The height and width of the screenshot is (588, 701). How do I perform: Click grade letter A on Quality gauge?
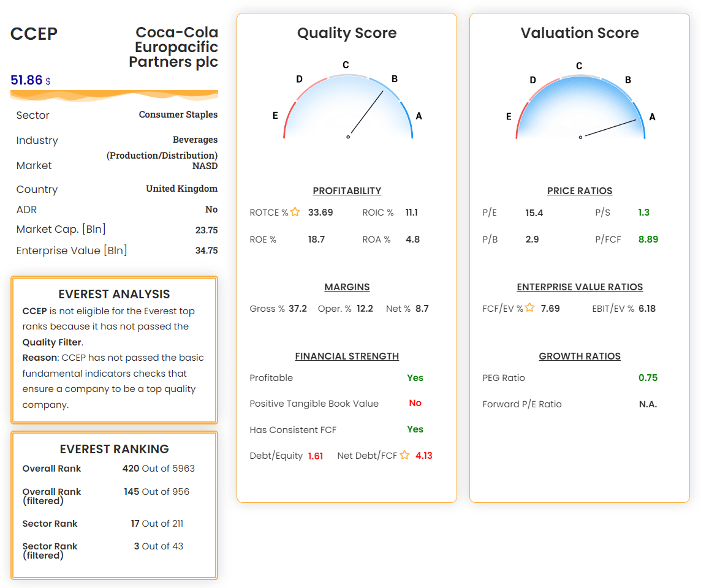click(419, 116)
